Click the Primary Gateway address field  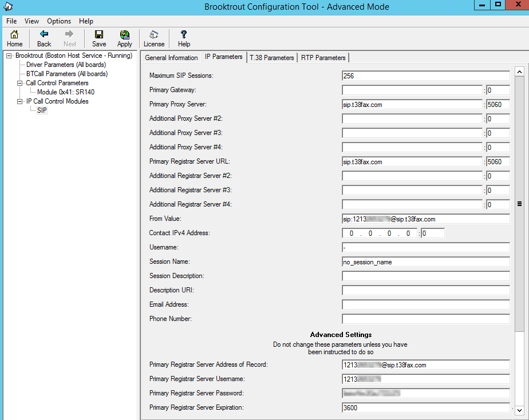412,90
